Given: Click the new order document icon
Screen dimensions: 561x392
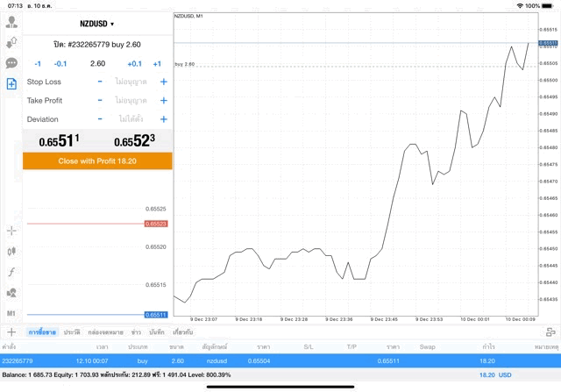Looking at the screenshot, I should (x=11, y=84).
